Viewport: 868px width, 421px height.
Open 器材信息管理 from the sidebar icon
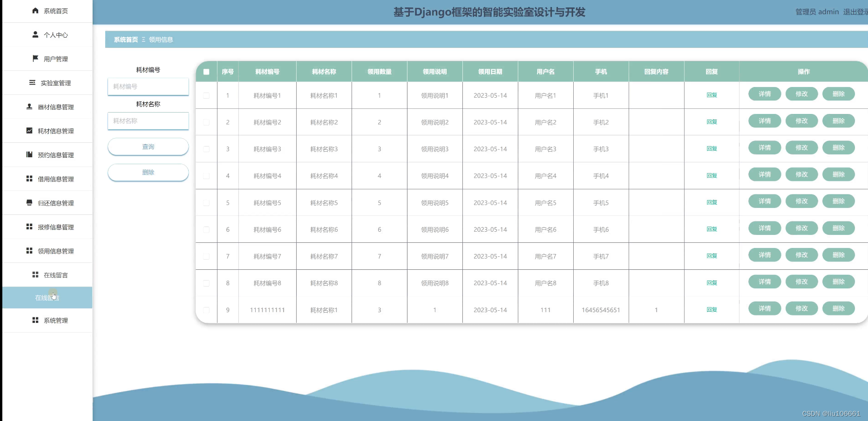(28, 107)
